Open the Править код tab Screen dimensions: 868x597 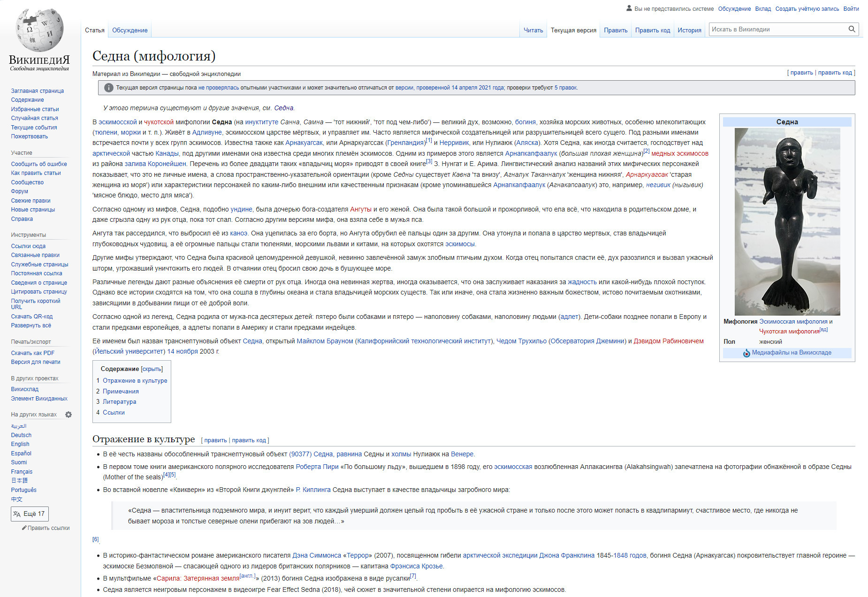tap(652, 30)
